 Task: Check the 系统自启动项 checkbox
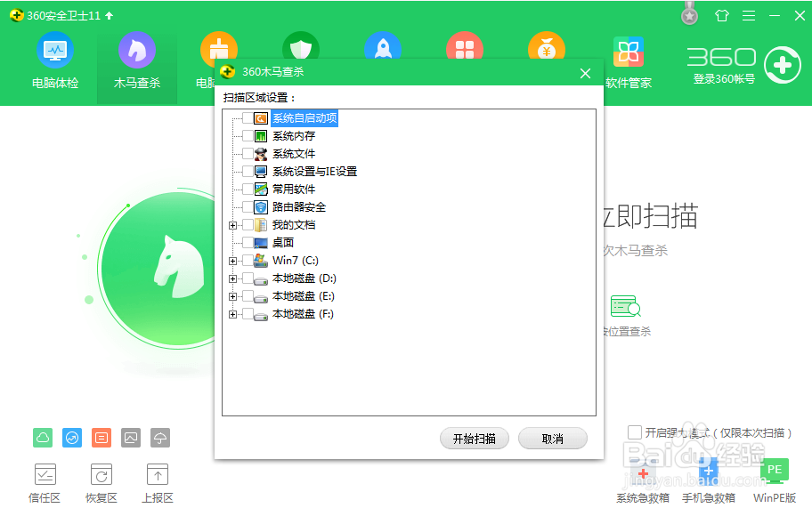[248, 118]
